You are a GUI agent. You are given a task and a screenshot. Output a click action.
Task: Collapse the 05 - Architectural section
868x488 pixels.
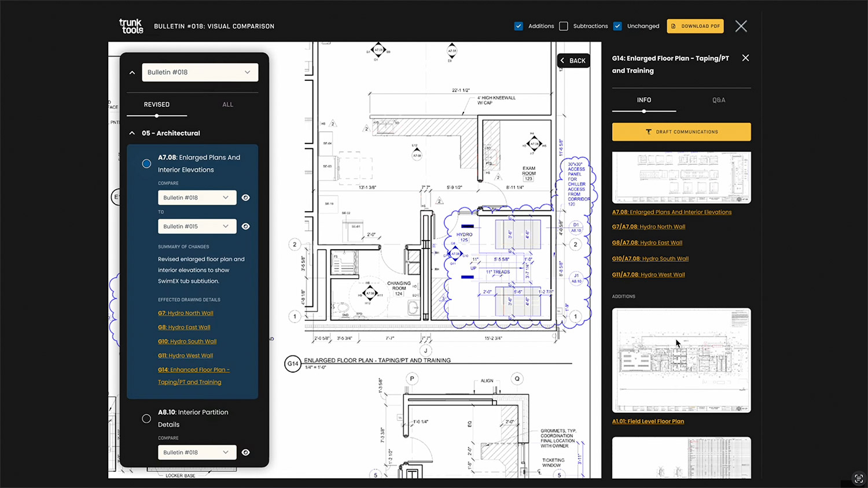(132, 133)
